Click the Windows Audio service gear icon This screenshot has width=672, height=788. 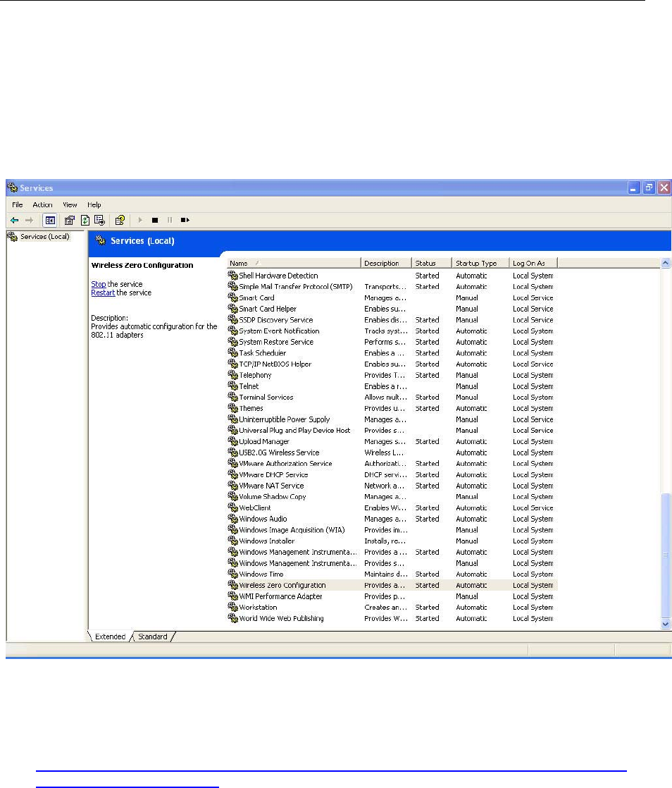click(232, 519)
